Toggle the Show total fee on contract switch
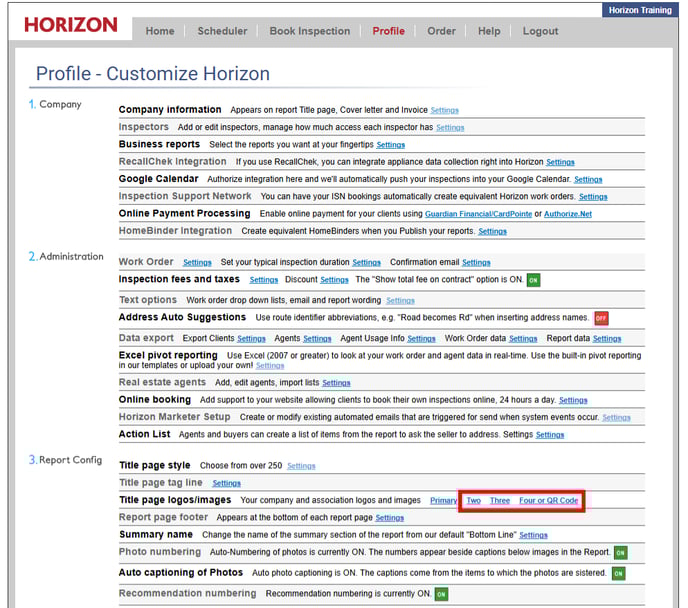This screenshot has height=608, width=688. click(533, 280)
